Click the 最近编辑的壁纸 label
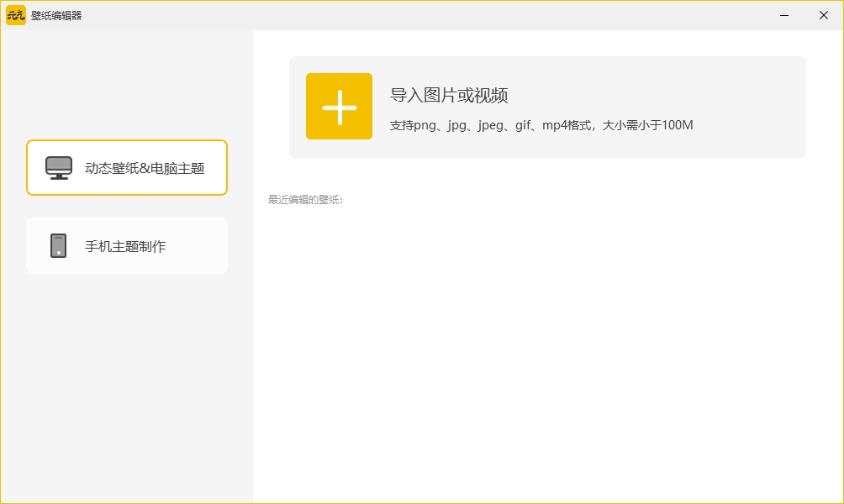This screenshot has height=504, width=844. click(x=308, y=200)
